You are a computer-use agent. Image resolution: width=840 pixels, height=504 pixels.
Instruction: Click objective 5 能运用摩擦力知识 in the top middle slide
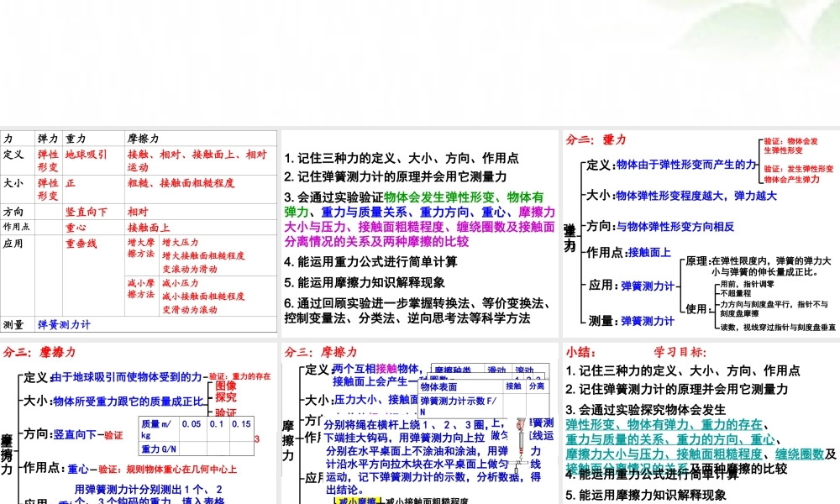click(x=365, y=283)
